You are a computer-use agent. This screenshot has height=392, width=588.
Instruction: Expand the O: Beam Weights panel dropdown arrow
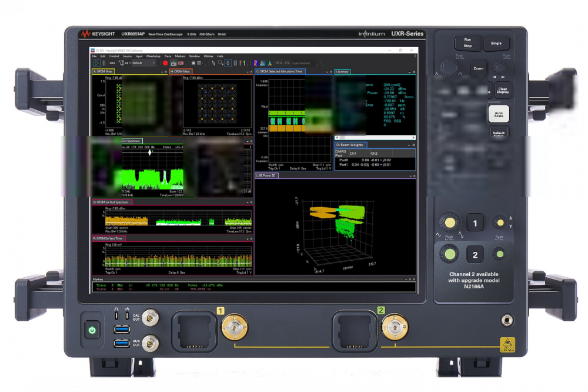tap(409, 145)
